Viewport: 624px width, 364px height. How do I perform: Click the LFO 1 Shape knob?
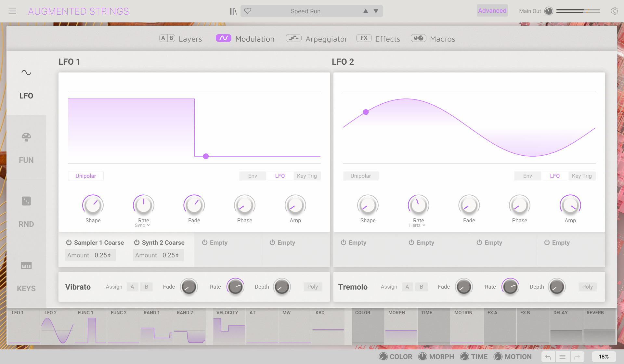[93, 205]
